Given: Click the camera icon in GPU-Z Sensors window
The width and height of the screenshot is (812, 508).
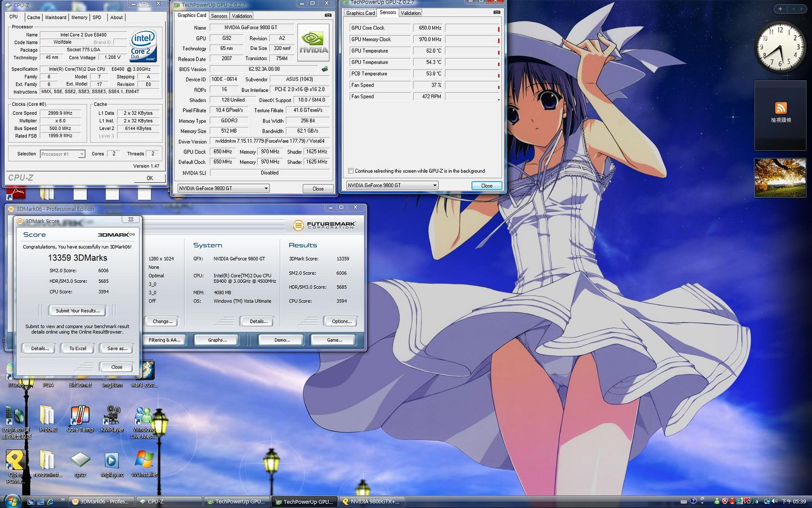Looking at the screenshot, I should click(497, 12).
